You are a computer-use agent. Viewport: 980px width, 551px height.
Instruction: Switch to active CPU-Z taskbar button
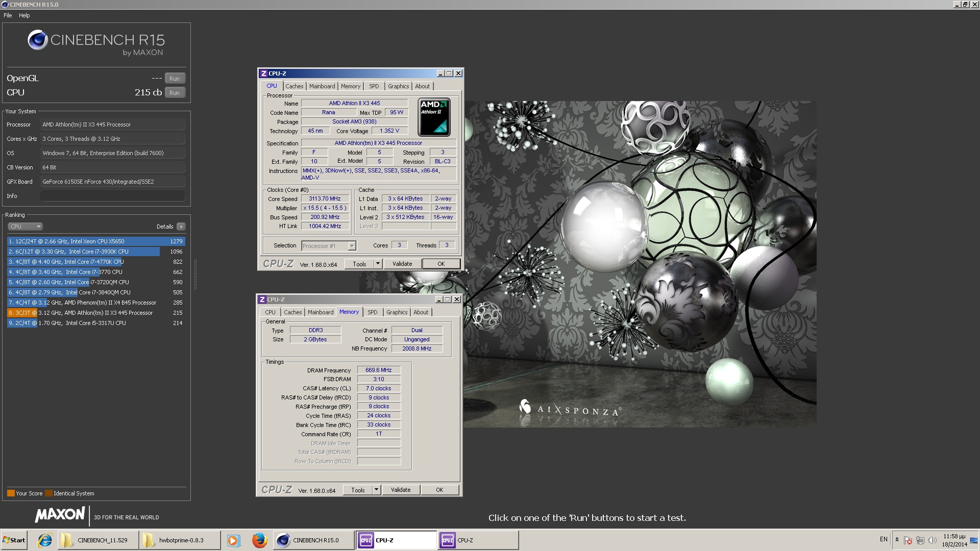(x=396, y=540)
